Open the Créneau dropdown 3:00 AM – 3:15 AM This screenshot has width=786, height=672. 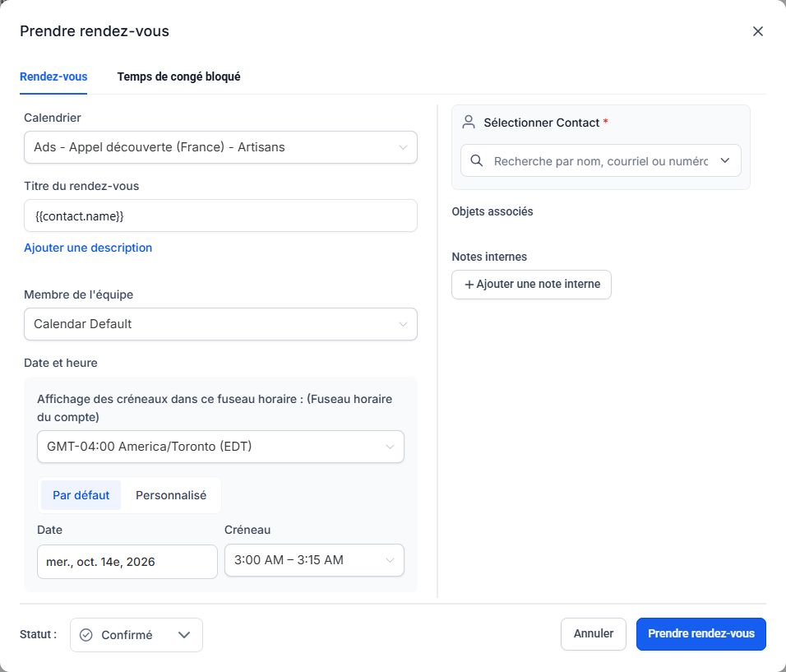(314, 560)
